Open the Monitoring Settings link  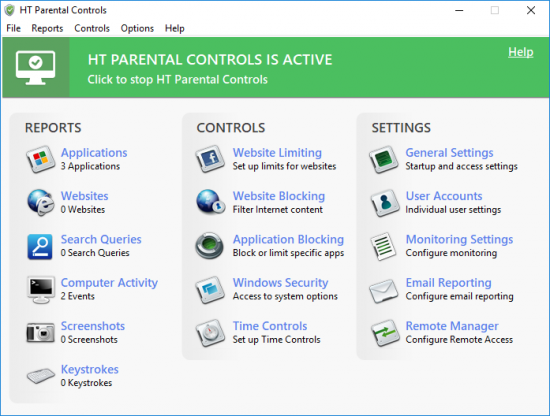(x=459, y=239)
